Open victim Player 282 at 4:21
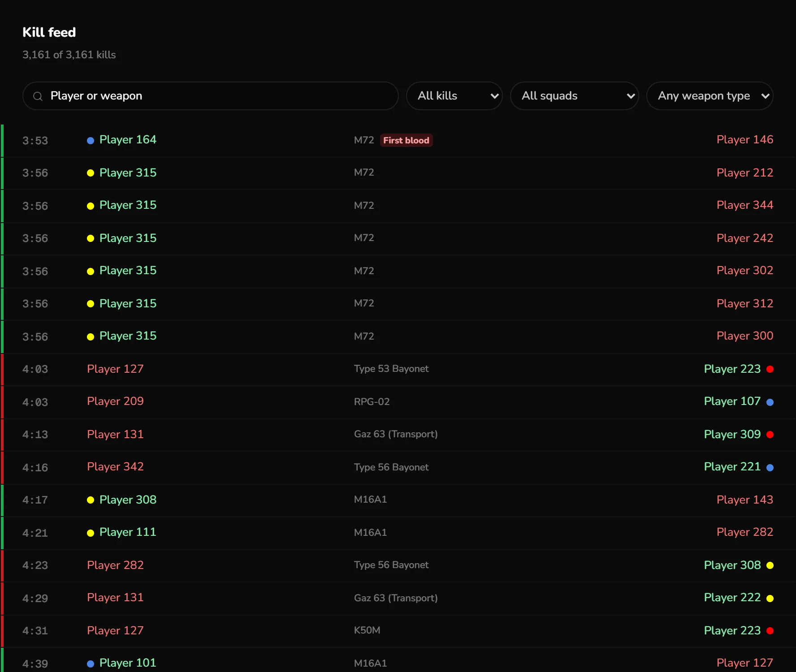Image resolution: width=796 pixels, height=672 pixels. [745, 532]
